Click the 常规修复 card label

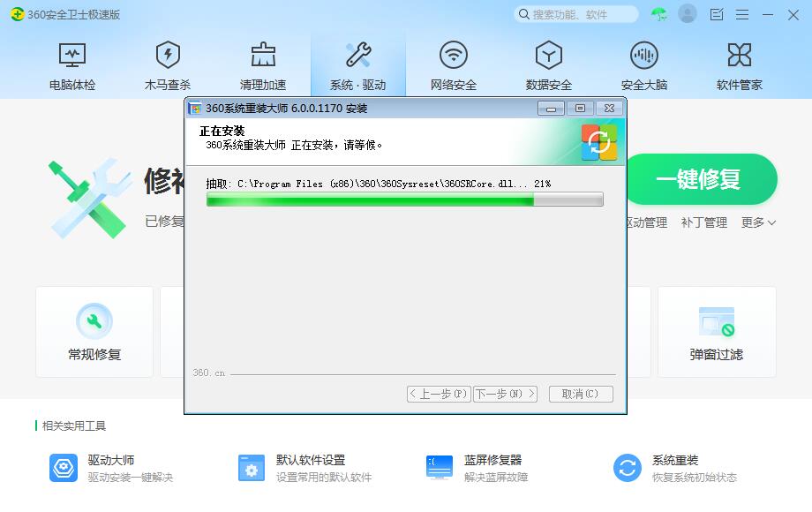(x=94, y=355)
